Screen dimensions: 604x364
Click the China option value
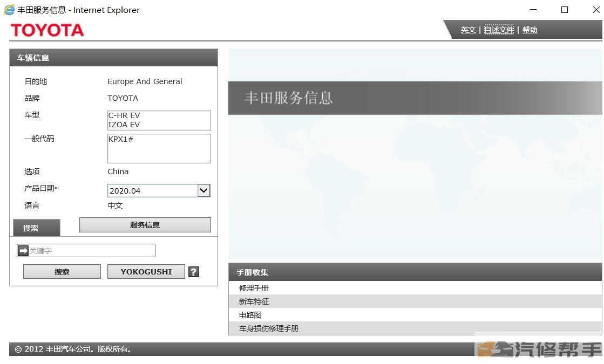tap(118, 171)
